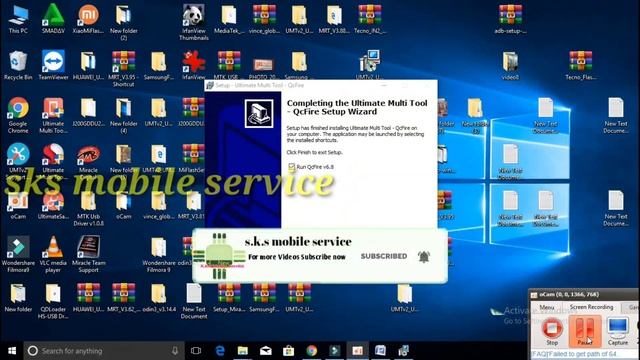This screenshot has height=360, width=640.
Task: Select the UltimateSa shortcut icon
Action: click(53, 205)
